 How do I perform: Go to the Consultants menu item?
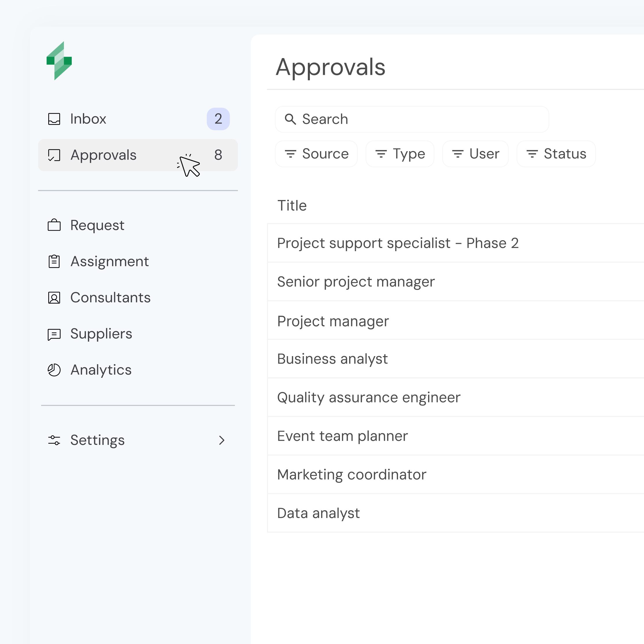110,298
